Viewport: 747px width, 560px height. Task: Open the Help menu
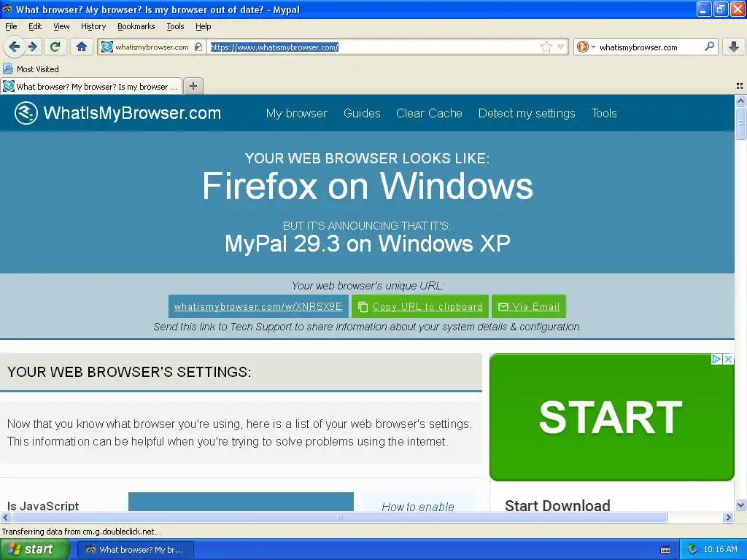click(203, 26)
